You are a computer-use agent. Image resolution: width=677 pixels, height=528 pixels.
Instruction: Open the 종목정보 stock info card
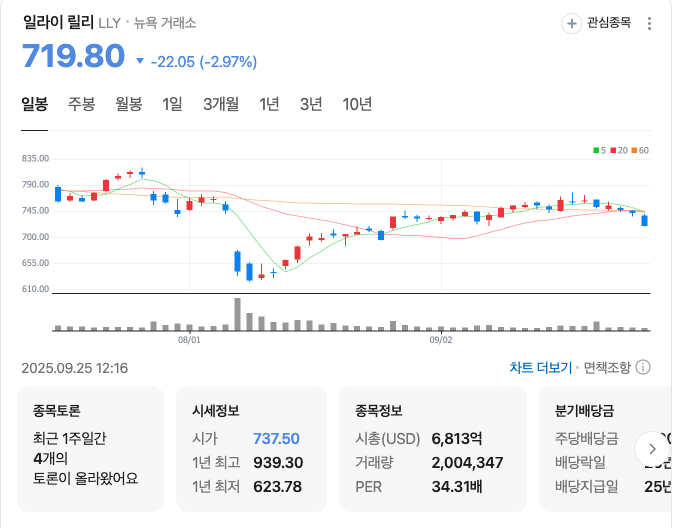[433, 449]
